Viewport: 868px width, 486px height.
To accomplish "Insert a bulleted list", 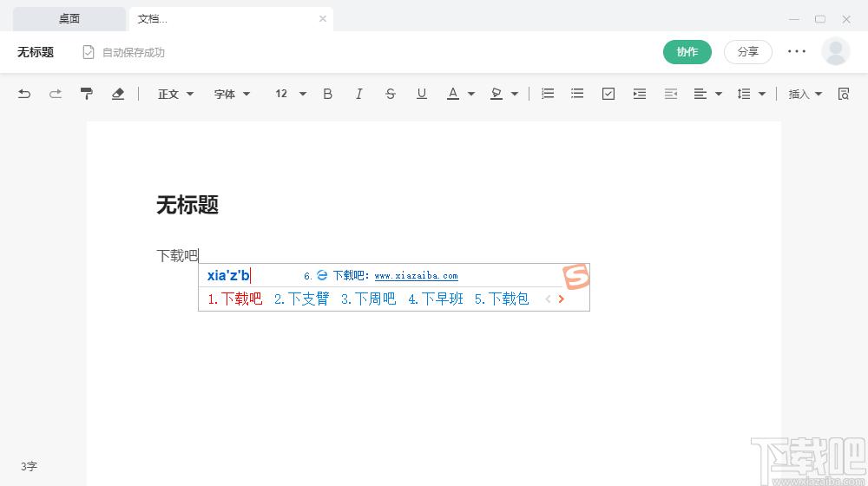I will point(577,94).
